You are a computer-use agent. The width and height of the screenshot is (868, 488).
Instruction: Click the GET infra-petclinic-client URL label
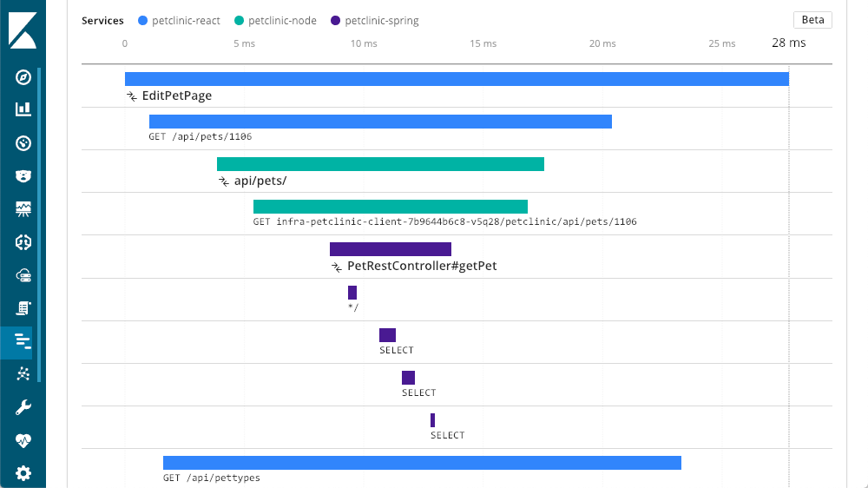tap(444, 221)
